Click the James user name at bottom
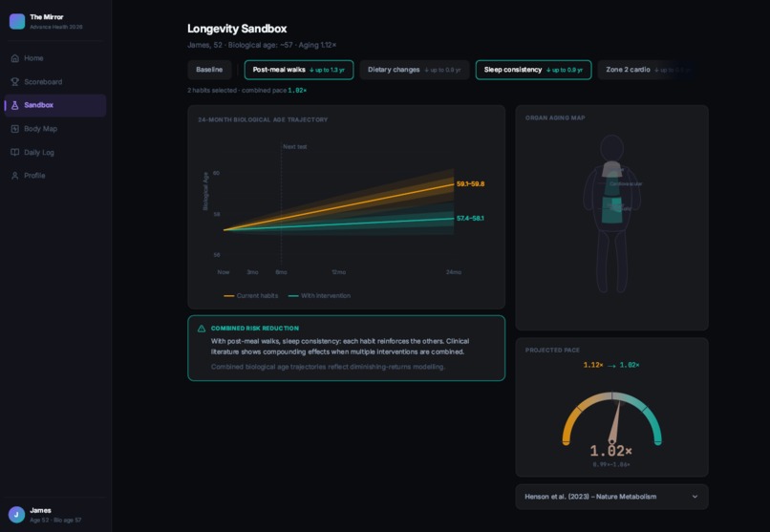 click(x=40, y=510)
